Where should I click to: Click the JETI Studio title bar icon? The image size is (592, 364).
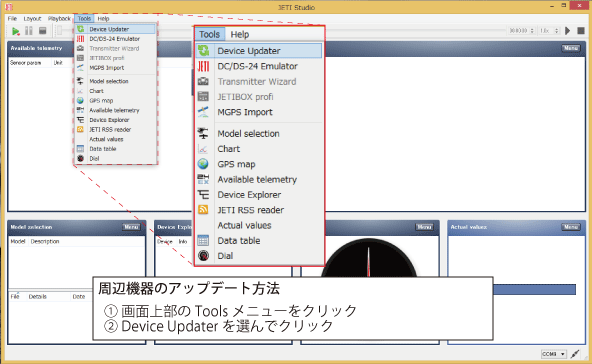[9, 7]
